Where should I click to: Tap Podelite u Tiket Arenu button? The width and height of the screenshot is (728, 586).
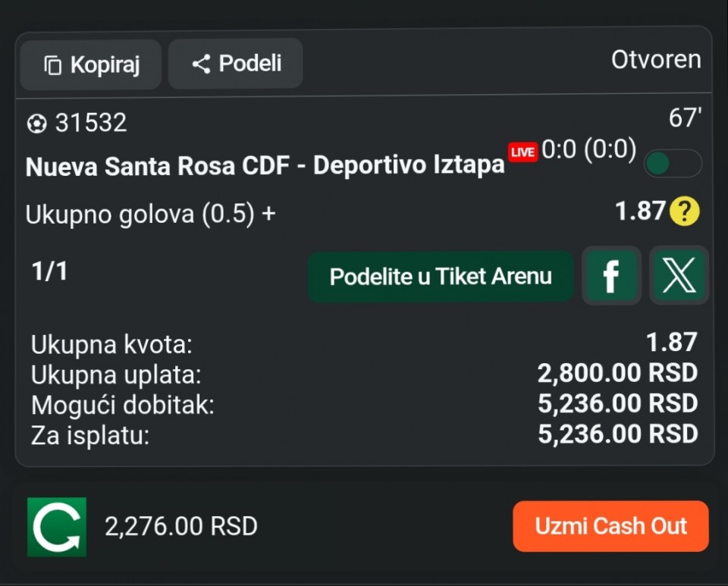(441, 277)
